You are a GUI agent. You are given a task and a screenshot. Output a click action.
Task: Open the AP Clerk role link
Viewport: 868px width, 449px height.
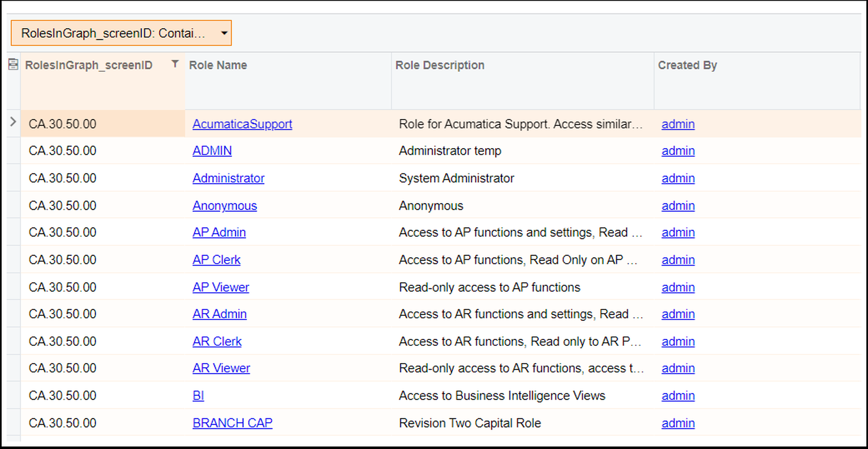216,260
